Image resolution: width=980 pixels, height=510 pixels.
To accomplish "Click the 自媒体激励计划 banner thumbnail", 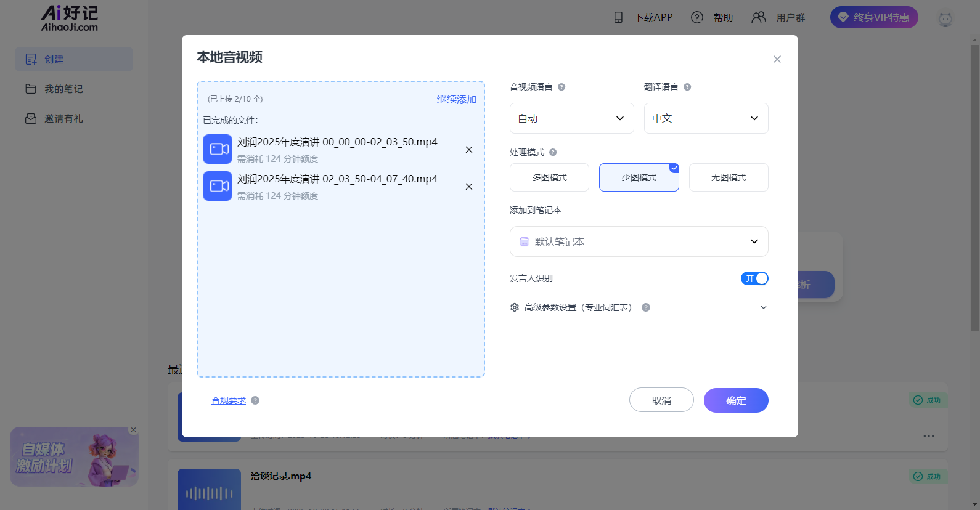I will pyautogui.click(x=73, y=457).
